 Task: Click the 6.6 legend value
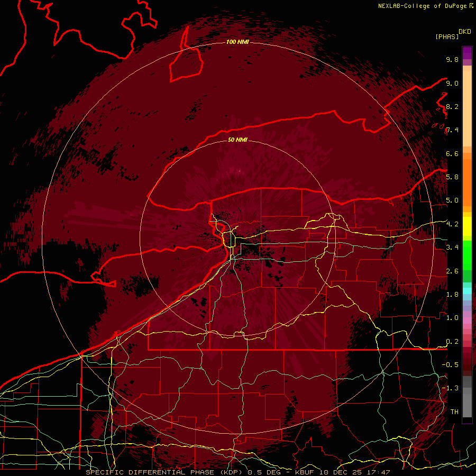click(x=452, y=153)
